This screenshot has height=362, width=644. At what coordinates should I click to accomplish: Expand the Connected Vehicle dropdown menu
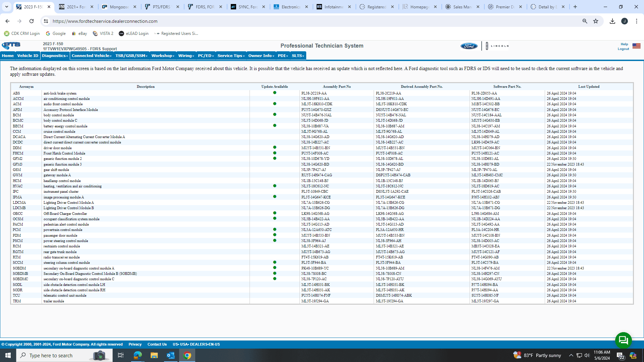[92, 56]
